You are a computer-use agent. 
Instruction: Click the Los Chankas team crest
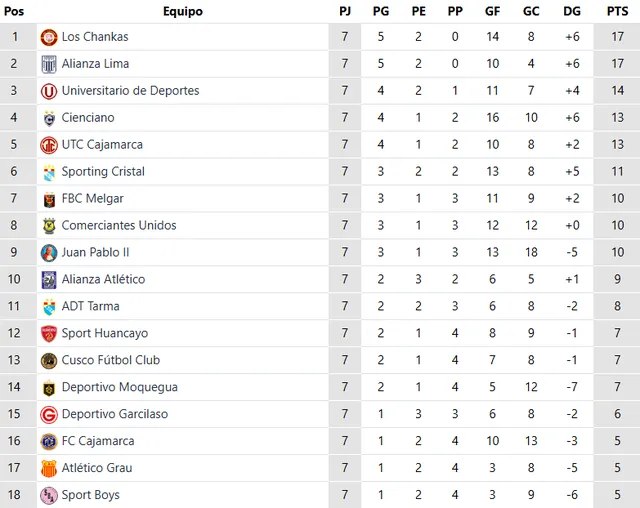coord(48,37)
